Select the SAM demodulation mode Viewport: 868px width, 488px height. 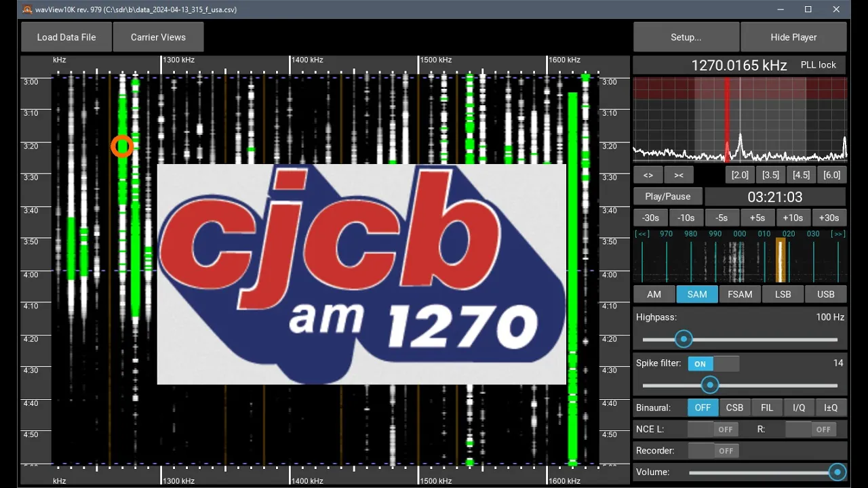pyautogui.click(x=697, y=294)
